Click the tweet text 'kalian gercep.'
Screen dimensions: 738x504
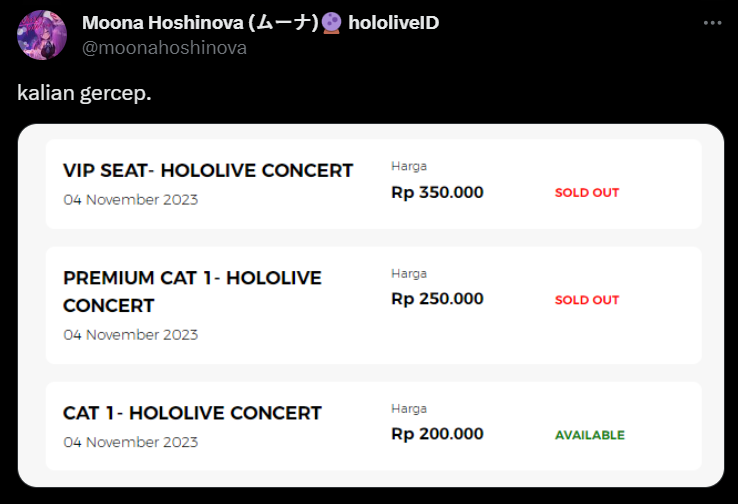click(x=84, y=93)
